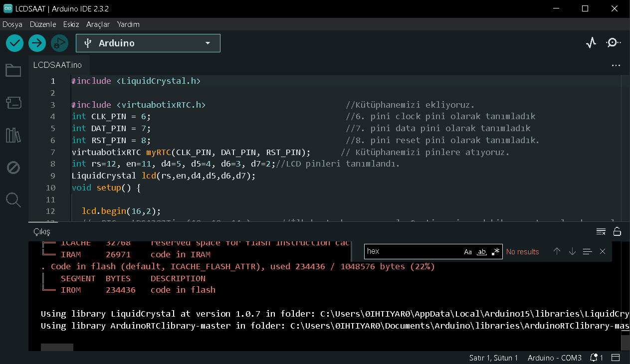The width and height of the screenshot is (630, 364).
Task: Click the Verify (checkmark) button
Action: (x=15, y=43)
